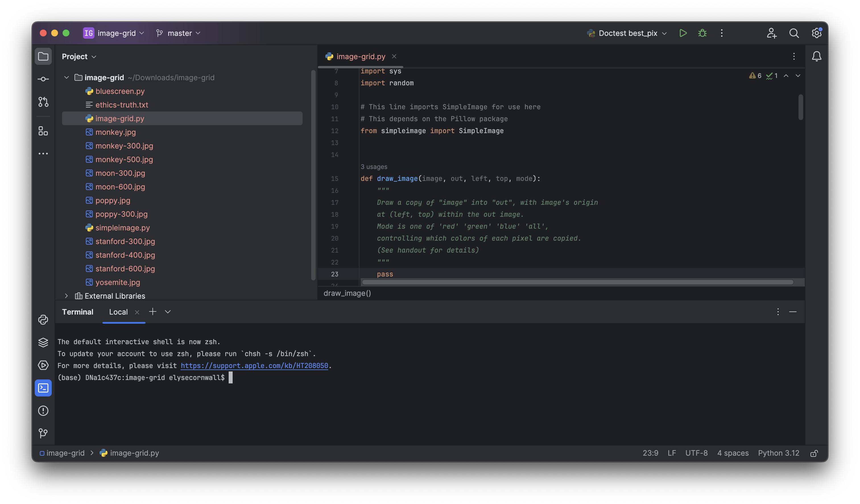This screenshot has height=504, width=860.
Task: Select monkey.jpg in the project tree
Action: (115, 132)
